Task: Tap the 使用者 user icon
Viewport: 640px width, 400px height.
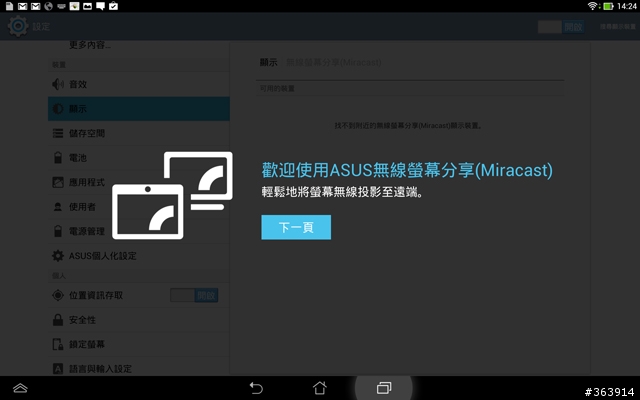Action: [x=58, y=207]
